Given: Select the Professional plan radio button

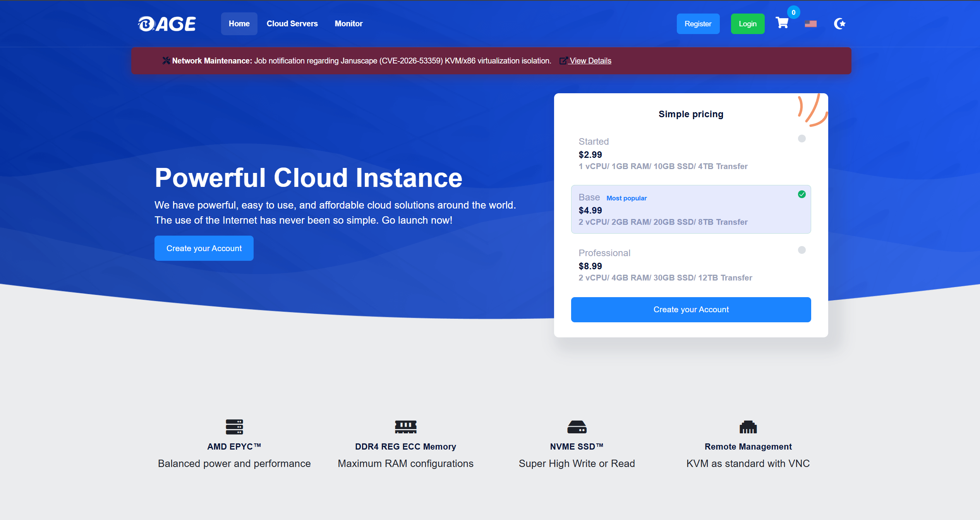Looking at the screenshot, I should point(802,250).
